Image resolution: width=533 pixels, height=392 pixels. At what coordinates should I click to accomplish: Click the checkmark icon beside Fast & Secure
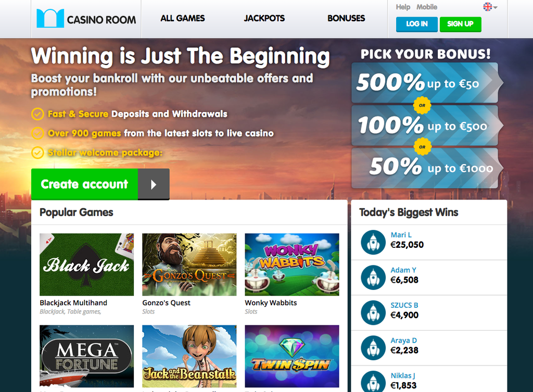click(x=37, y=114)
